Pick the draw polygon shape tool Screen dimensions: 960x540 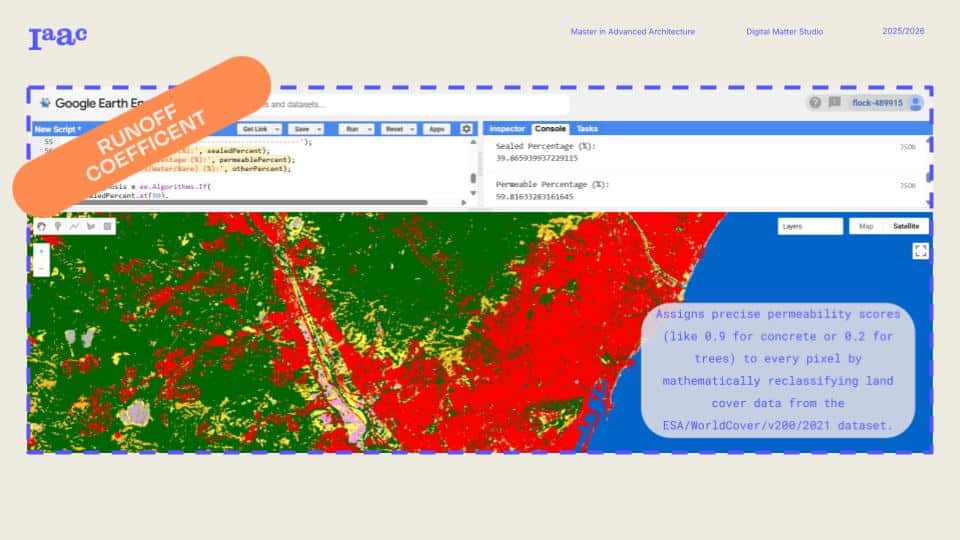click(x=91, y=227)
